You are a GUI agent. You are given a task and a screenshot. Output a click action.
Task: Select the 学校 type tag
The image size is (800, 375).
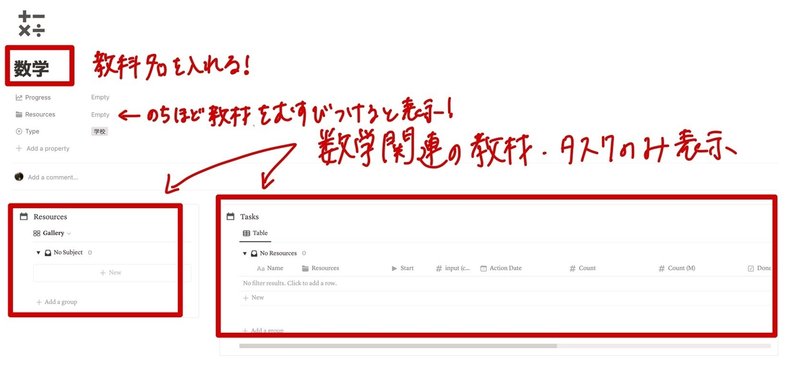pyautogui.click(x=99, y=132)
